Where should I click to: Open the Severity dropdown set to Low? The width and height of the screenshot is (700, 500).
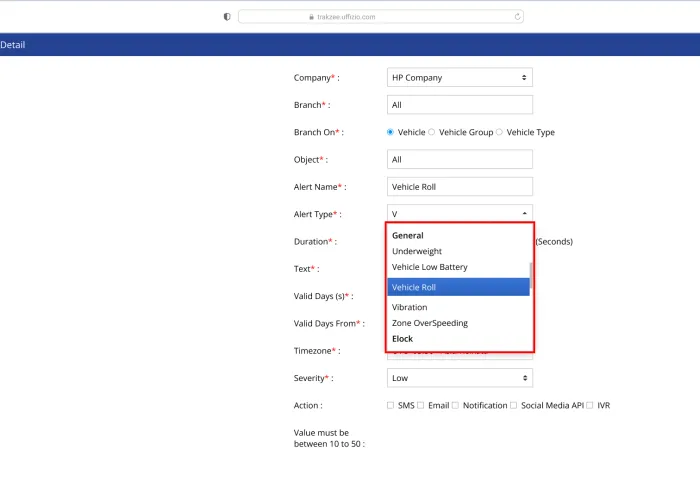click(459, 378)
